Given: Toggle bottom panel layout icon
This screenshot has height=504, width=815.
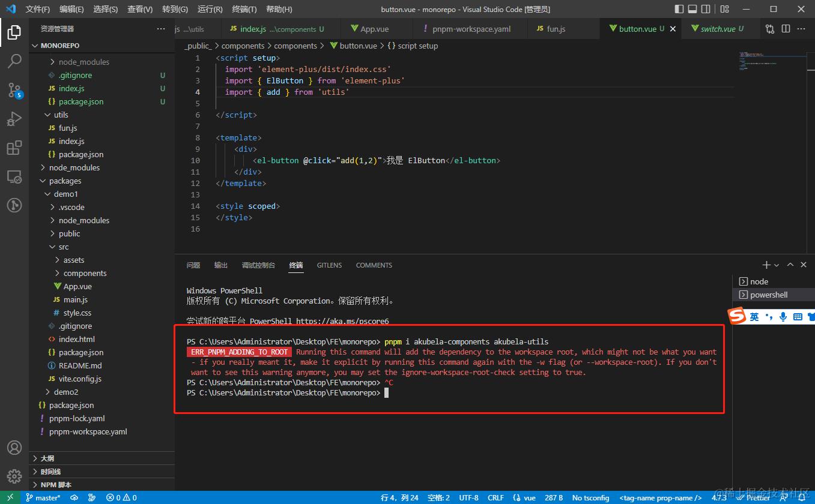Looking at the screenshot, I should click(692, 9).
